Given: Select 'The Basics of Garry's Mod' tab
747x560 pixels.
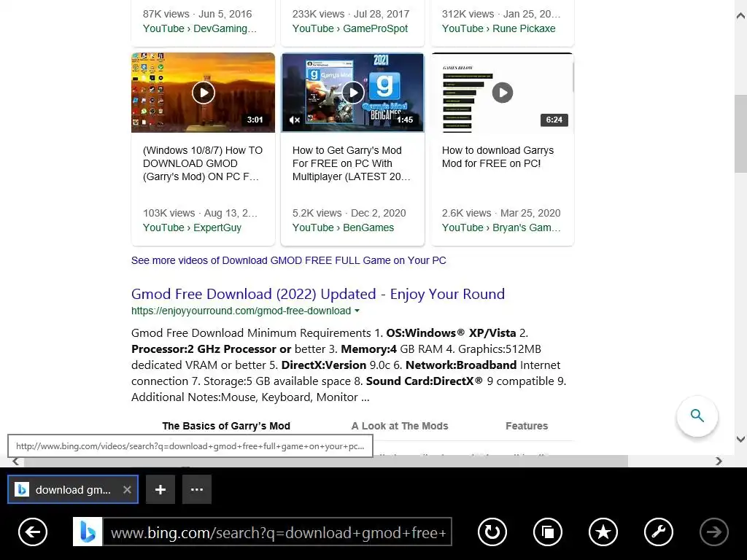Looking at the screenshot, I should click(x=226, y=426).
